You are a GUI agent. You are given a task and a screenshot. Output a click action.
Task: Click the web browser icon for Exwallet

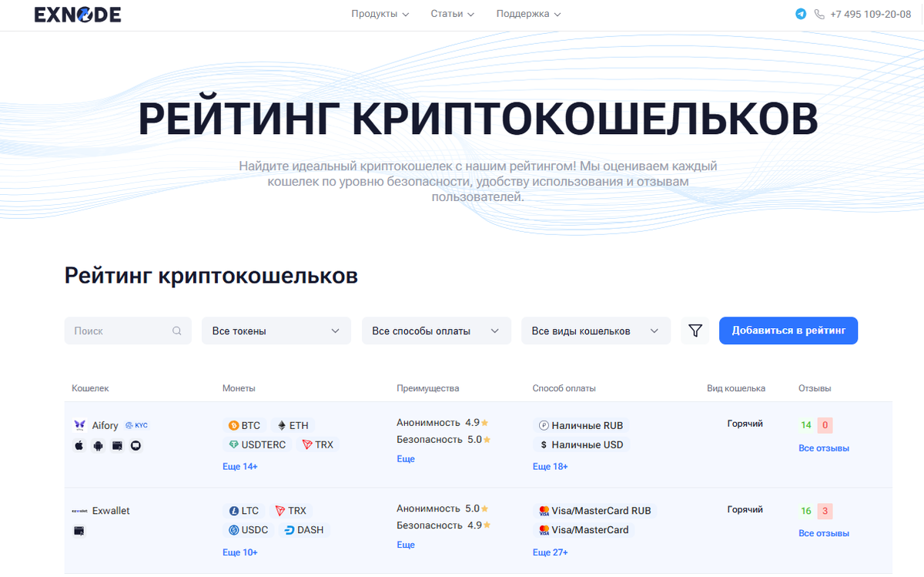pos(79,530)
